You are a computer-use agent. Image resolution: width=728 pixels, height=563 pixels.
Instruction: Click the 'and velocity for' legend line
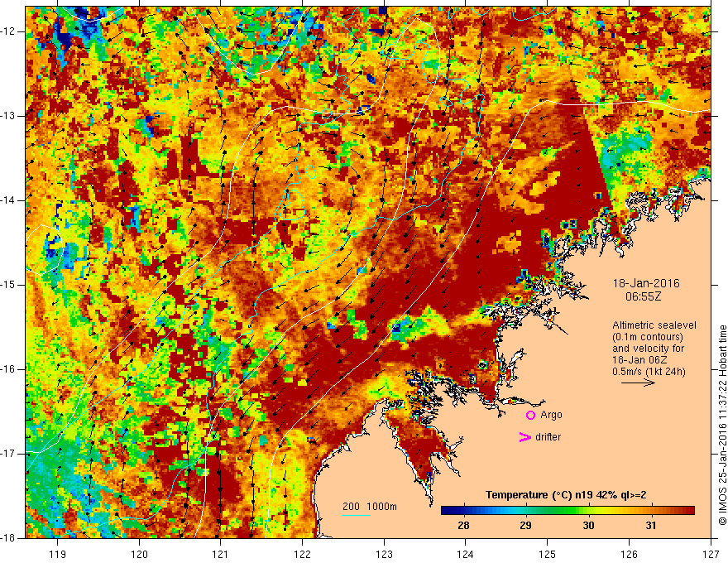(648, 349)
